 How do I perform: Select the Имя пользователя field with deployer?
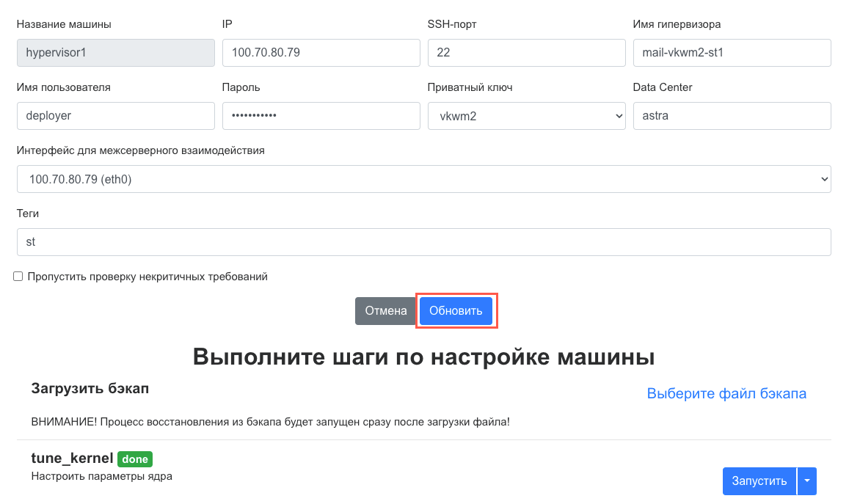(x=115, y=116)
